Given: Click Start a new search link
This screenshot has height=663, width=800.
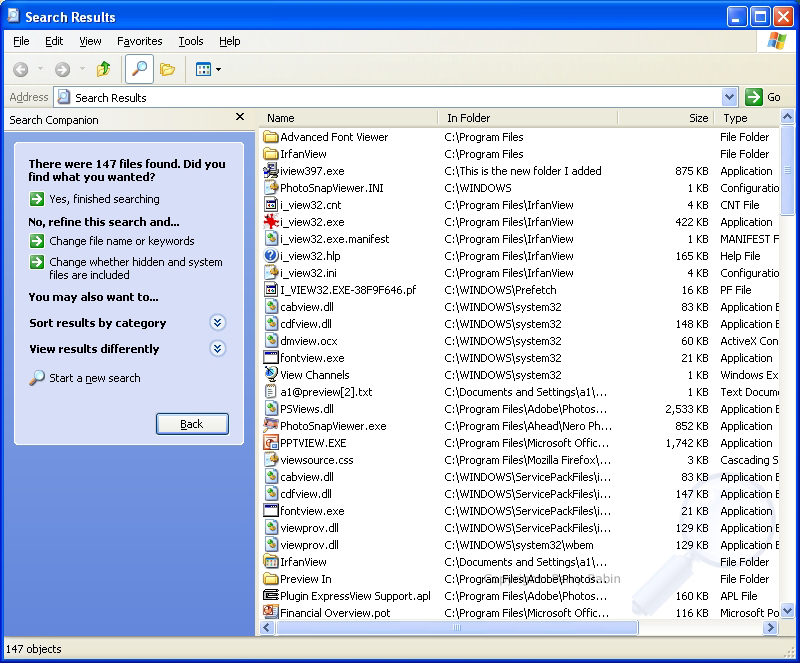Looking at the screenshot, I should coord(94,378).
